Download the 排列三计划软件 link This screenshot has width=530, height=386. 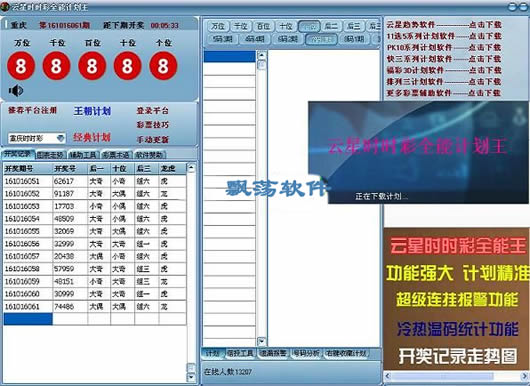point(444,81)
